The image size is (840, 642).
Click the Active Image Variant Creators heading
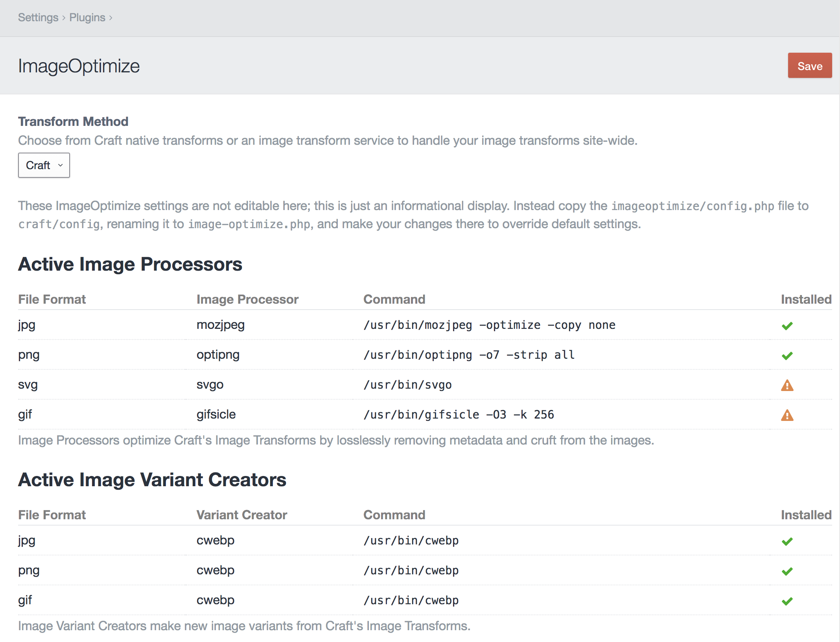click(x=152, y=480)
